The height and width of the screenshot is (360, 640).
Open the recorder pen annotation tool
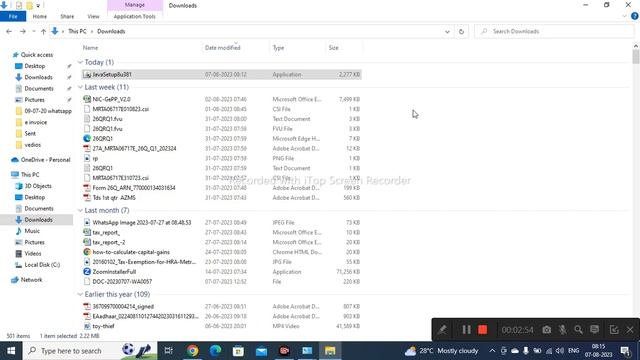442,330
